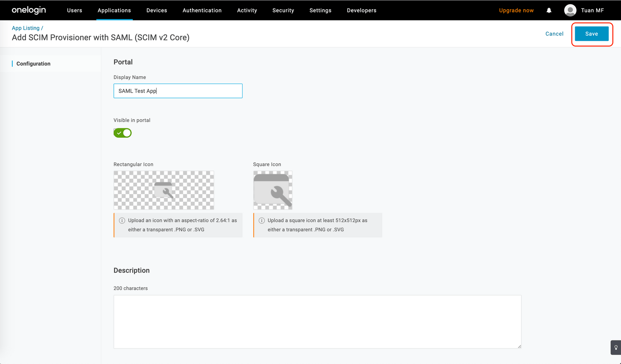The width and height of the screenshot is (621, 364).
Task: Click the square icon info symbol
Action: pos(262,221)
